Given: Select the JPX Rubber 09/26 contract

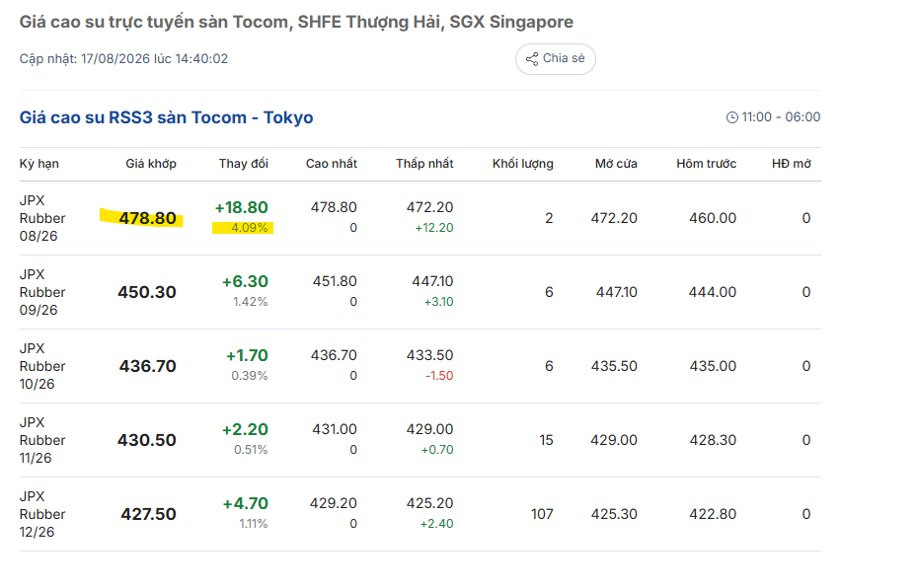Looking at the screenshot, I should 42,293.
